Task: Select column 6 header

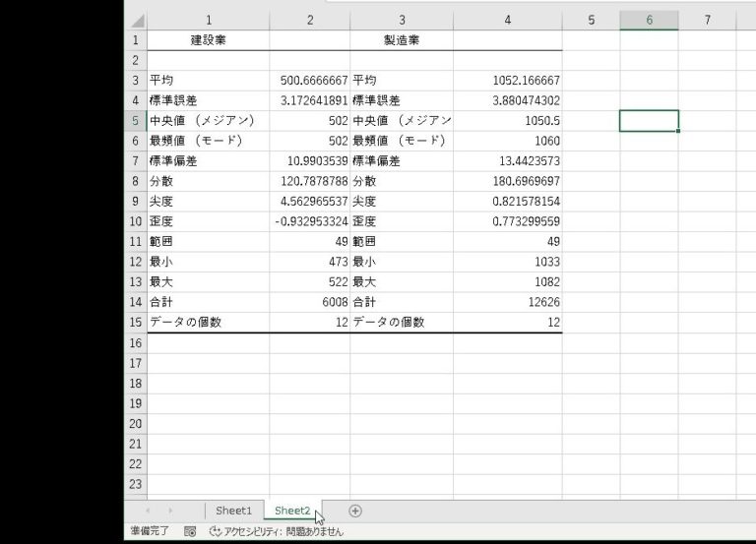Action: pyautogui.click(x=649, y=20)
